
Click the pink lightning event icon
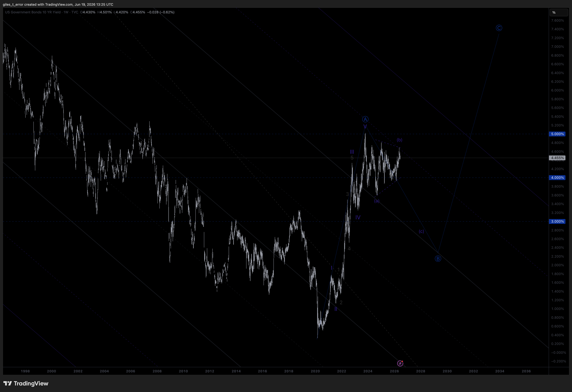click(x=400, y=363)
